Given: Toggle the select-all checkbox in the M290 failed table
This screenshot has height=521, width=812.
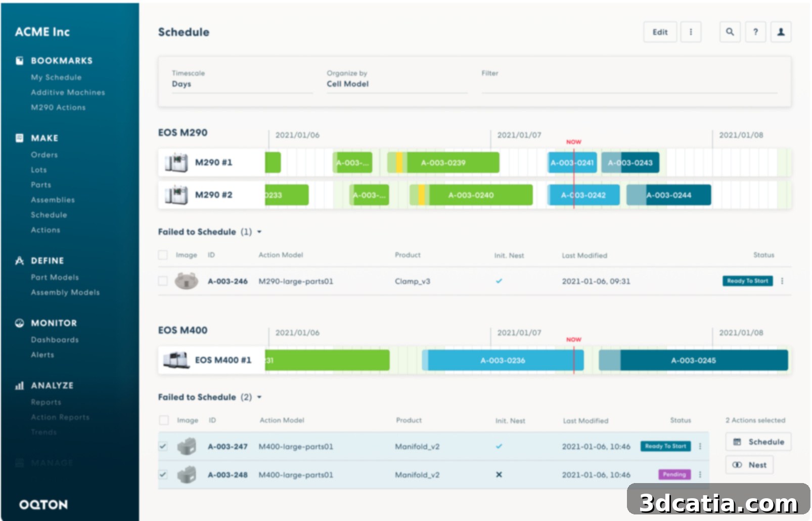Looking at the screenshot, I should coord(163,255).
